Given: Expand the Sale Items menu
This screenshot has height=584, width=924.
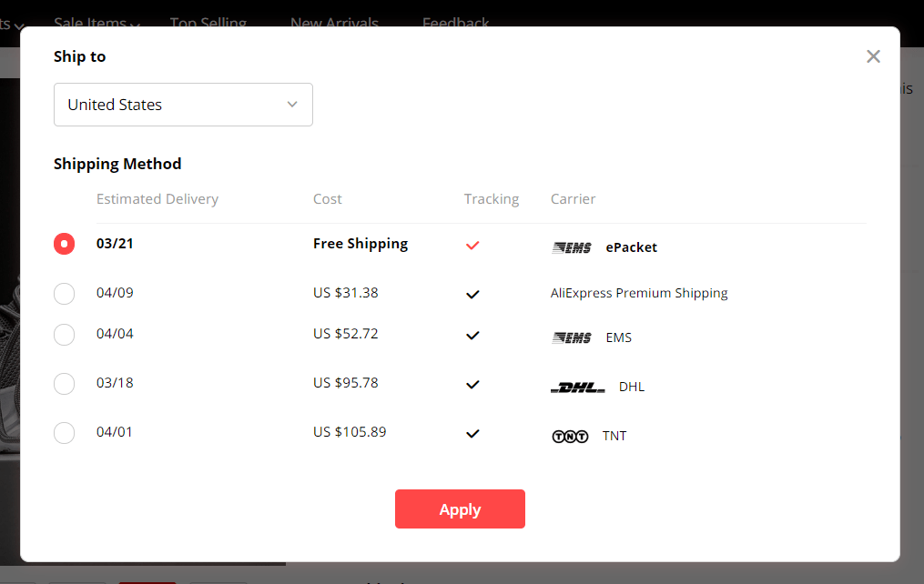Looking at the screenshot, I should click(x=96, y=23).
